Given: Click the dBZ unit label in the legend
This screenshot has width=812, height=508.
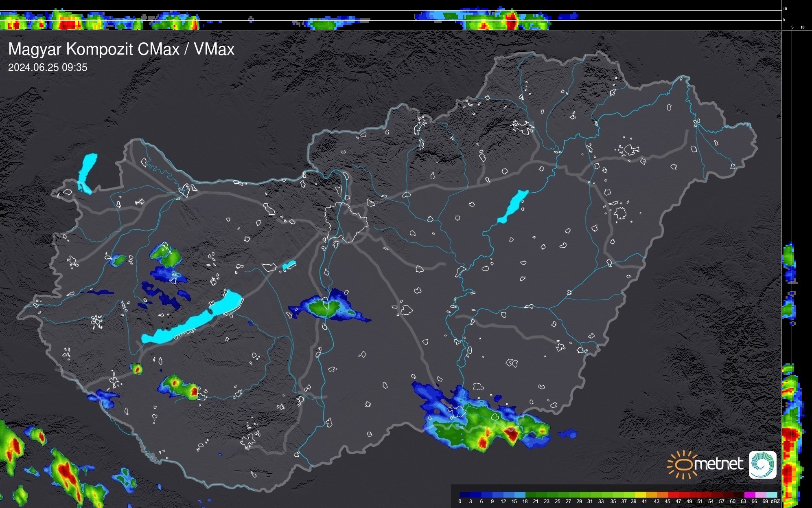Looking at the screenshot, I should click(775, 501).
